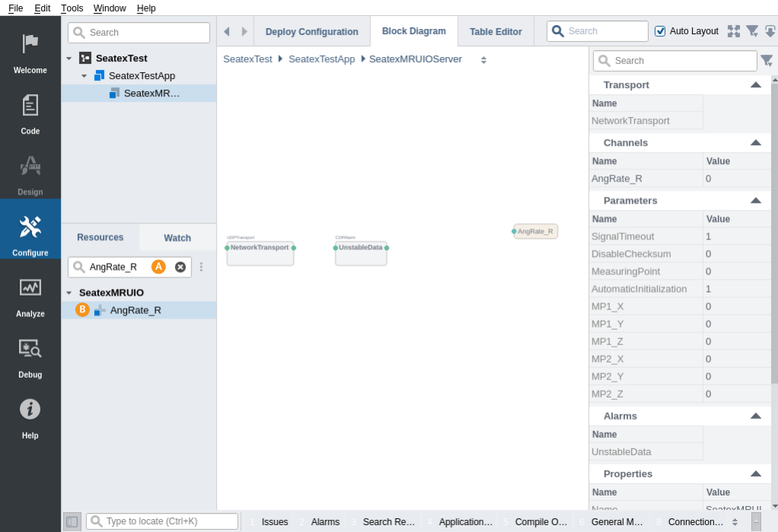Screen dimensions: 778x532
Task: Open the Analyze mode
Action: tap(30, 295)
